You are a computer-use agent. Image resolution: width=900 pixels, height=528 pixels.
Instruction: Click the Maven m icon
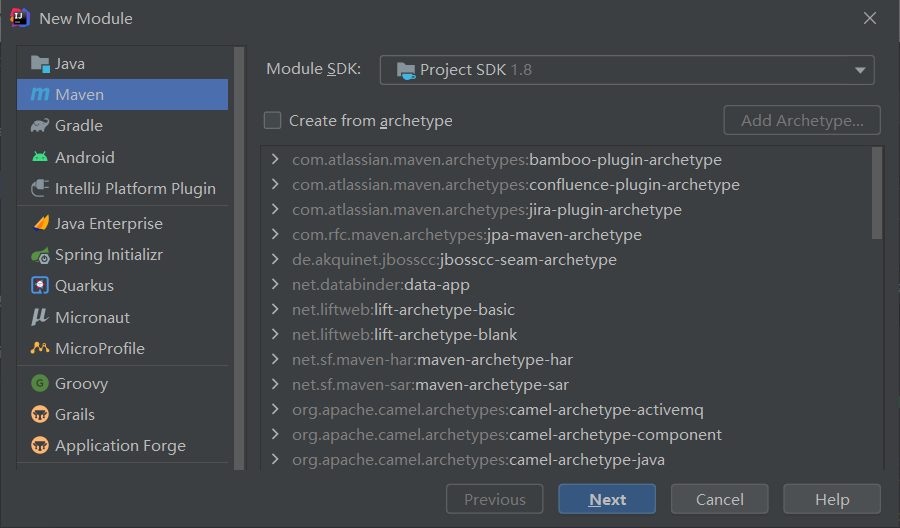point(40,94)
